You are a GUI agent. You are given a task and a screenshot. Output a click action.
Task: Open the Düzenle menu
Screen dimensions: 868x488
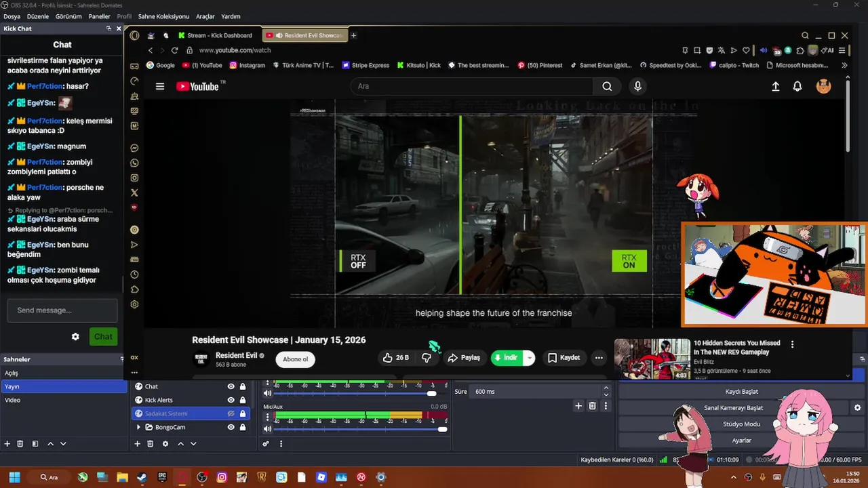pyautogui.click(x=38, y=16)
